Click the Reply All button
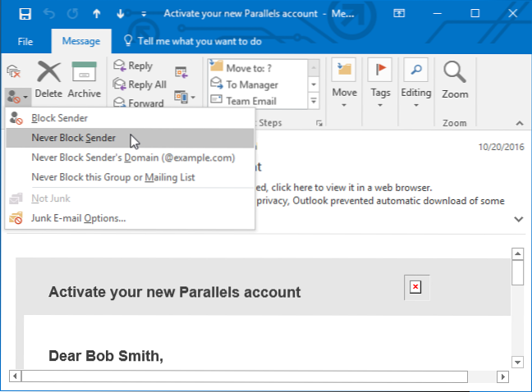The width and height of the screenshot is (532, 392). pyautogui.click(x=140, y=84)
